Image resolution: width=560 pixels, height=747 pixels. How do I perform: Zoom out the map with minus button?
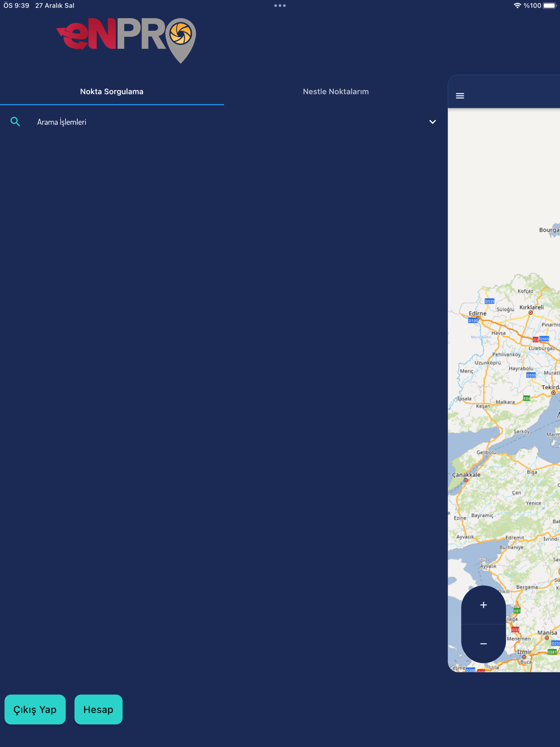[483, 644]
